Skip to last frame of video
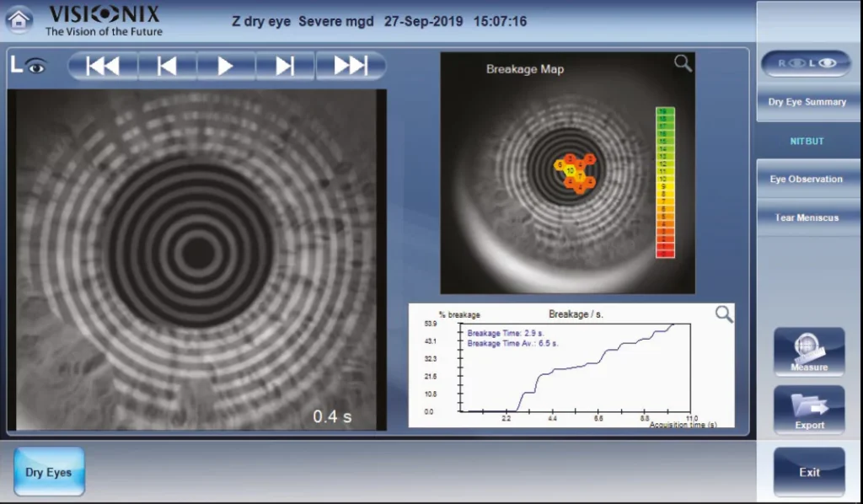 351,66
